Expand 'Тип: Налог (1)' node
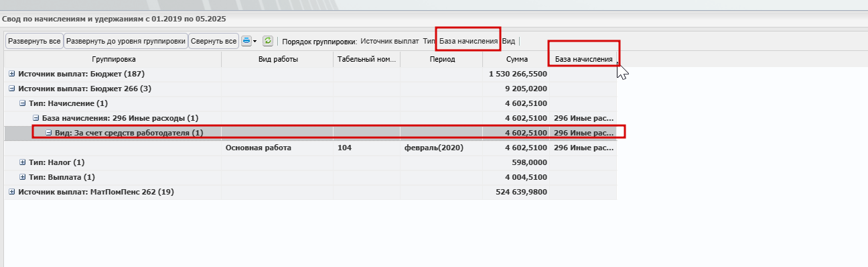The width and height of the screenshot is (868, 267). click(x=23, y=162)
